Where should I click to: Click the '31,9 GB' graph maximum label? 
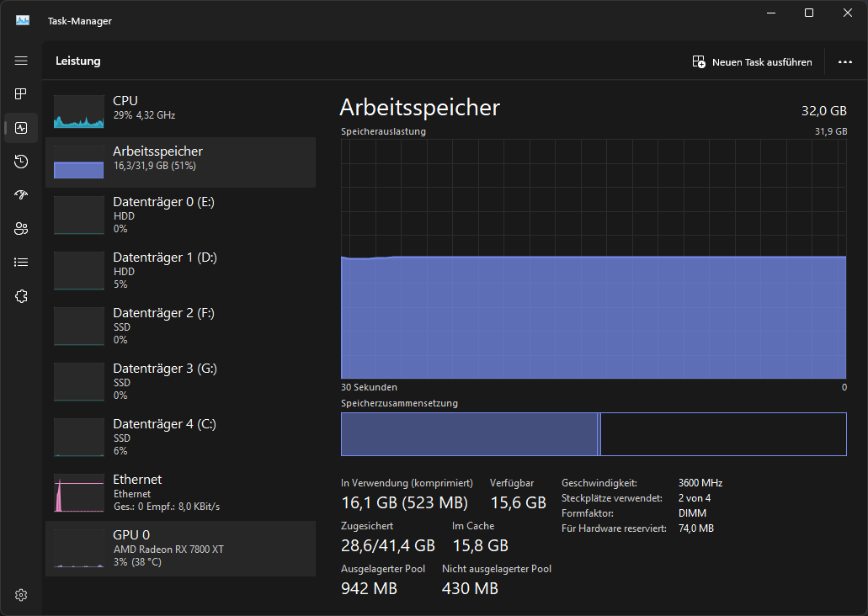point(831,131)
